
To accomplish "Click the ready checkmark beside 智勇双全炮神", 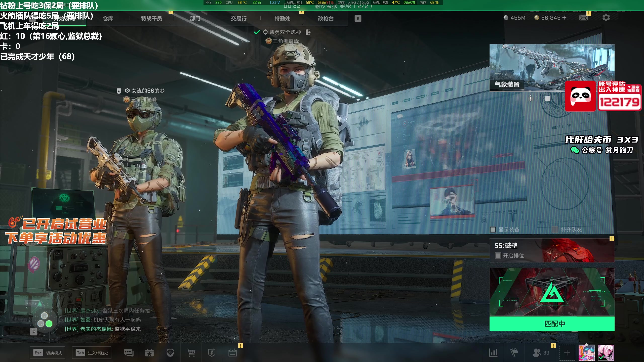I will (257, 32).
